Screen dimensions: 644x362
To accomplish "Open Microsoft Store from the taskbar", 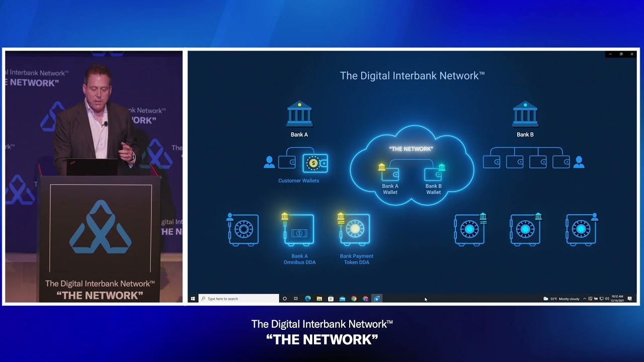I will (331, 299).
